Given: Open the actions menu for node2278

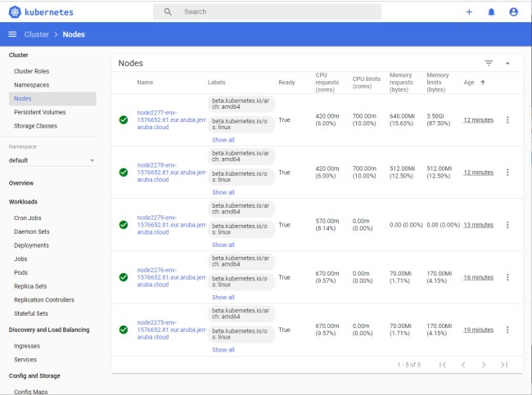Looking at the screenshot, I should (x=507, y=173).
